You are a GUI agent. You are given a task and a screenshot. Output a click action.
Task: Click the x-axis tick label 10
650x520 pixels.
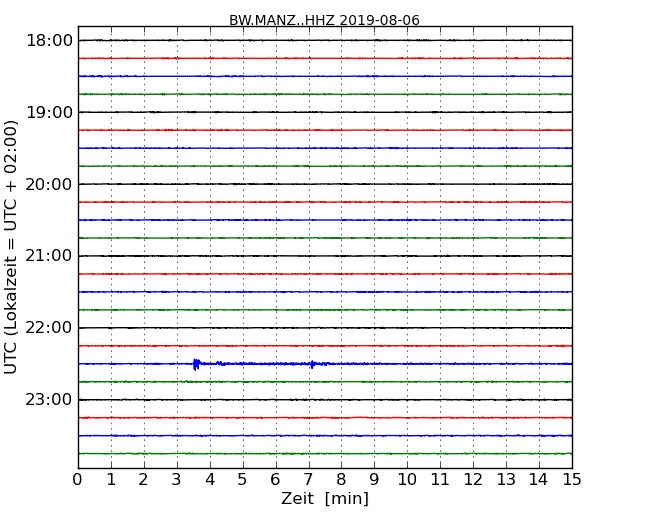point(407,479)
